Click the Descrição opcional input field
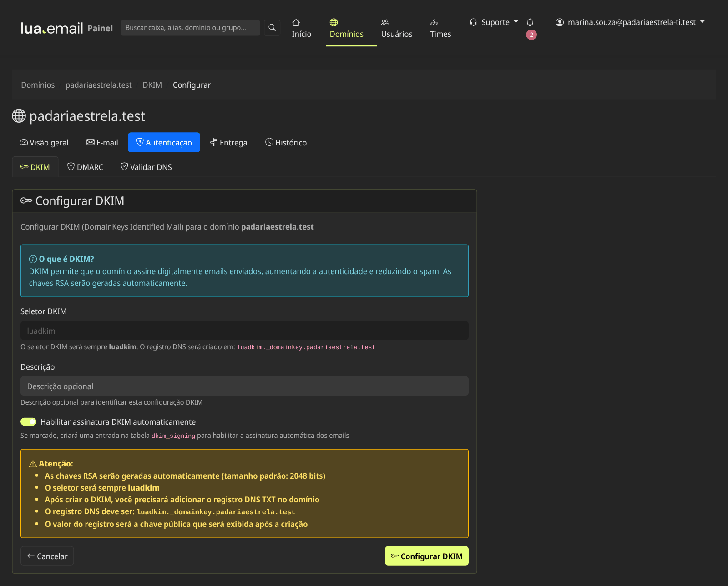This screenshot has width=728, height=586. pos(244,386)
